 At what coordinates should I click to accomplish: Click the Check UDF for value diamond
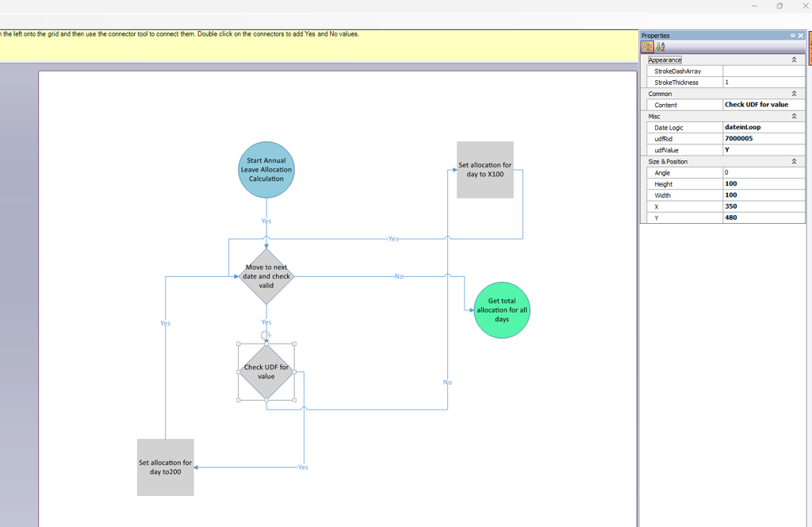click(x=266, y=372)
